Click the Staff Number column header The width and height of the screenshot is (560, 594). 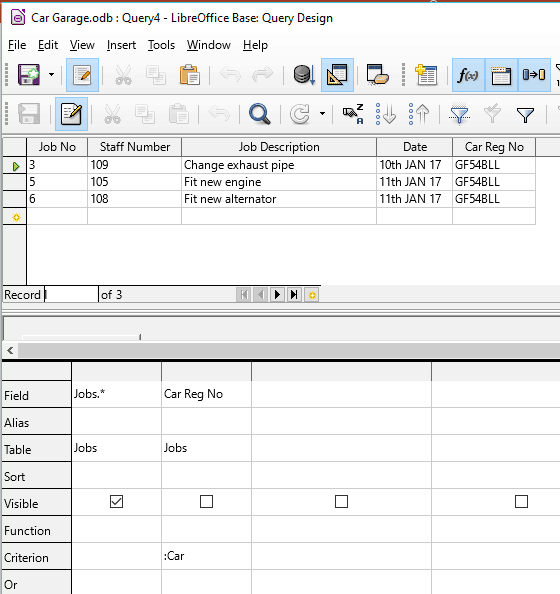point(135,147)
